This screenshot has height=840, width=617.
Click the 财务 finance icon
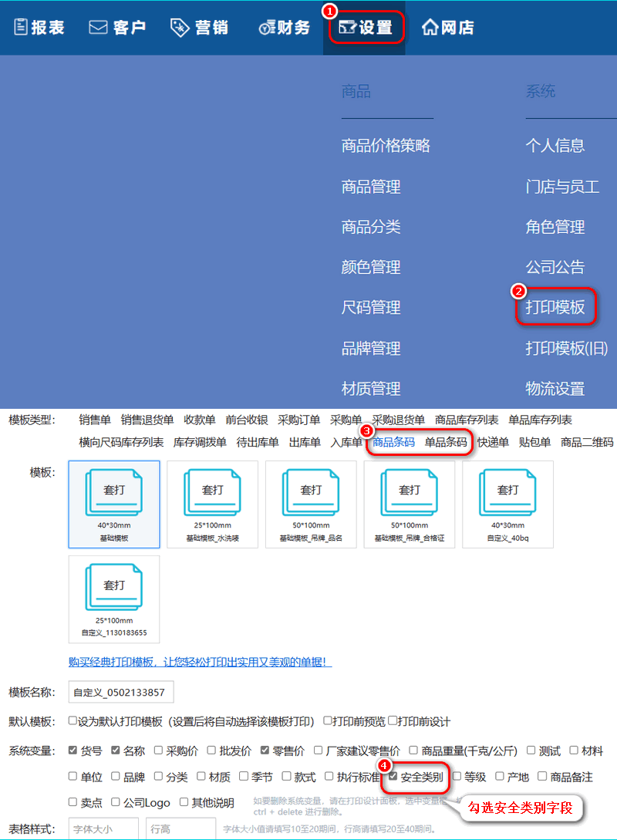(x=266, y=29)
